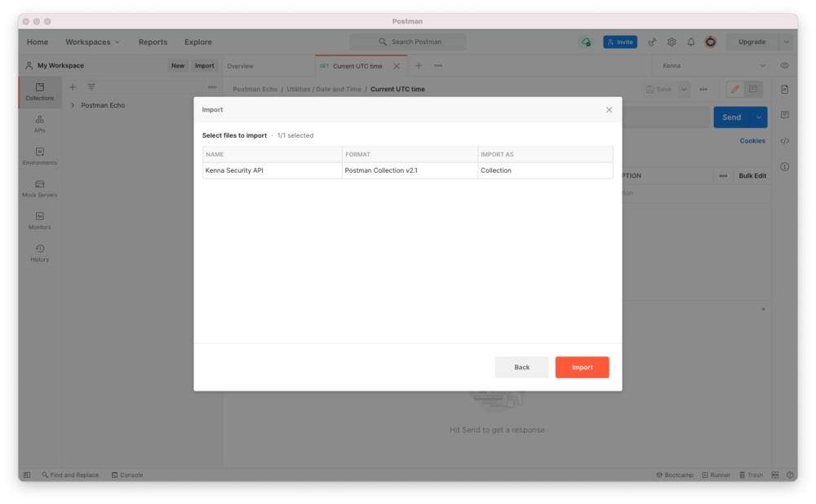Expand the Send button dropdown arrow
The image size is (816, 504).
[759, 117]
